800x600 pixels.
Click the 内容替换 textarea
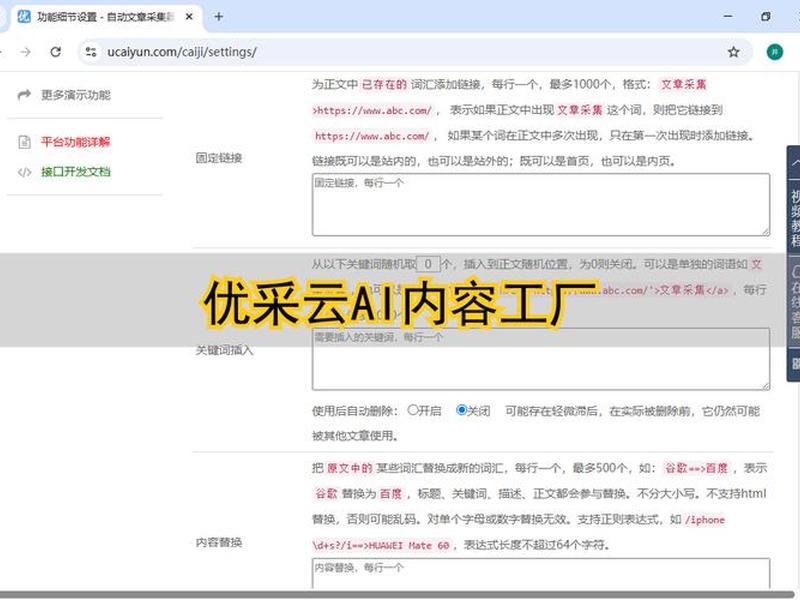pyautogui.click(x=541, y=574)
